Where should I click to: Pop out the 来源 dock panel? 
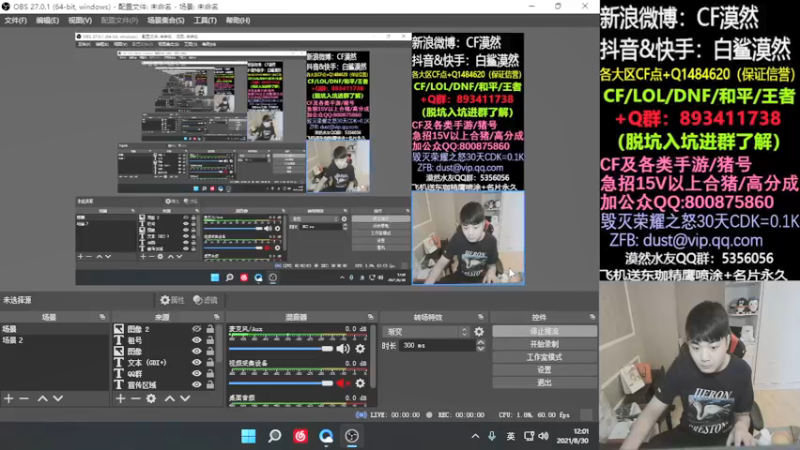[216, 317]
